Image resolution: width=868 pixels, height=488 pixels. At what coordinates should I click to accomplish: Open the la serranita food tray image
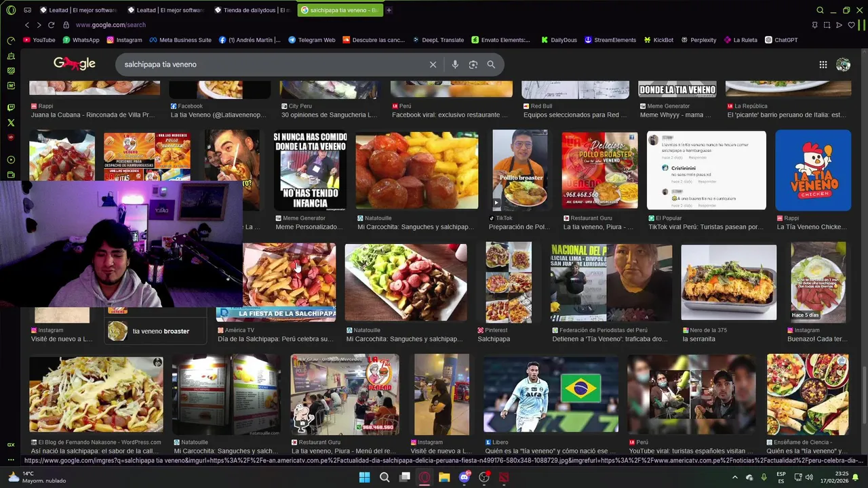(x=728, y=282)
